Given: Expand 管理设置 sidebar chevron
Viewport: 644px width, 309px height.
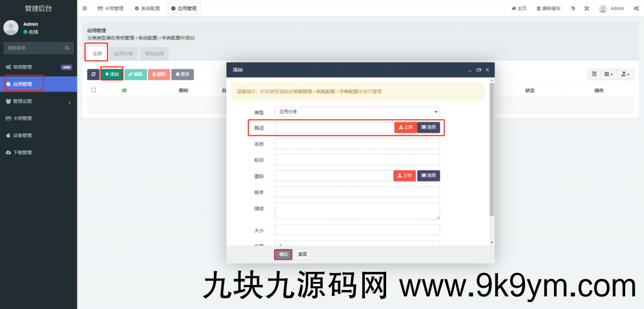Looking at the screenshot, I should 69,101.
